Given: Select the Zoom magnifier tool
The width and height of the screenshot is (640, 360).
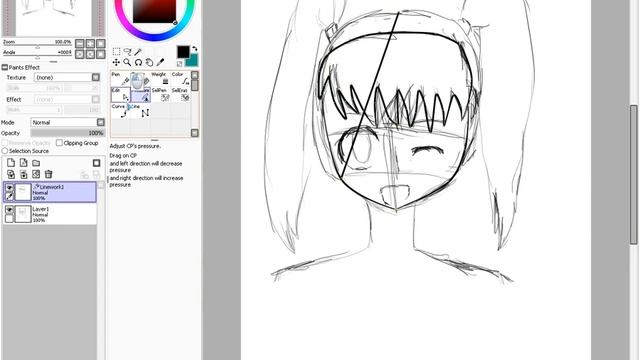Looking at the screenshot, I should coord(127,62).
